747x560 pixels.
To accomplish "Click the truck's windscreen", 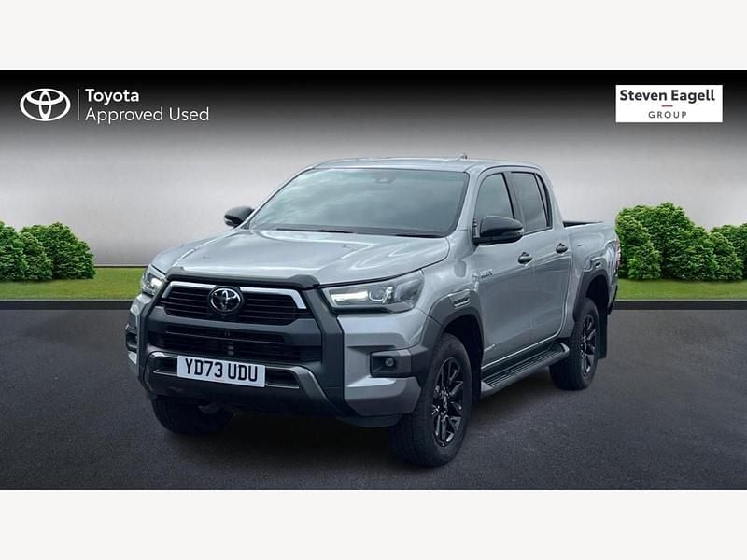I will (x=360, y=202).
